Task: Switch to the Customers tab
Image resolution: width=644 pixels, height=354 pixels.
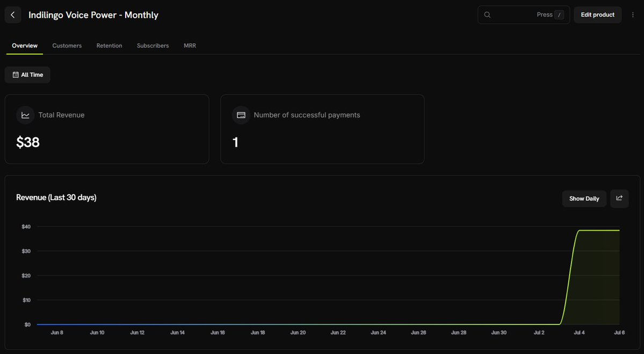Action: click(67, 46)
